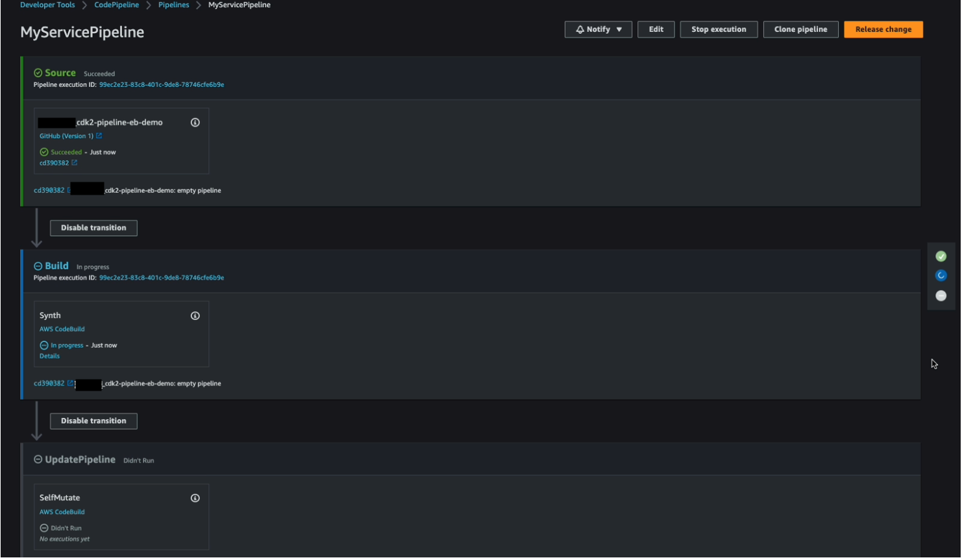Click the Source stage succeeded check icon

click(x=38, y=73)
